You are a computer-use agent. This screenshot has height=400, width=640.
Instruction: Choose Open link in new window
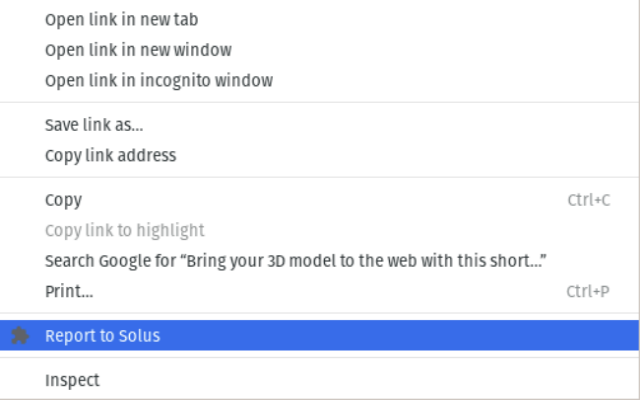(138, 49)
